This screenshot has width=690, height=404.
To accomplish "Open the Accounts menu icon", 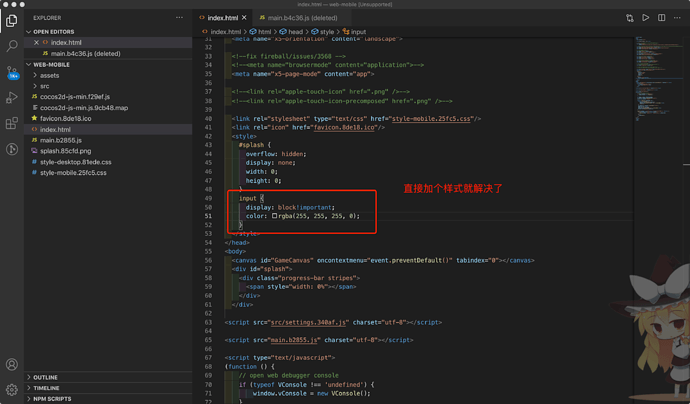I will point(12,364).
